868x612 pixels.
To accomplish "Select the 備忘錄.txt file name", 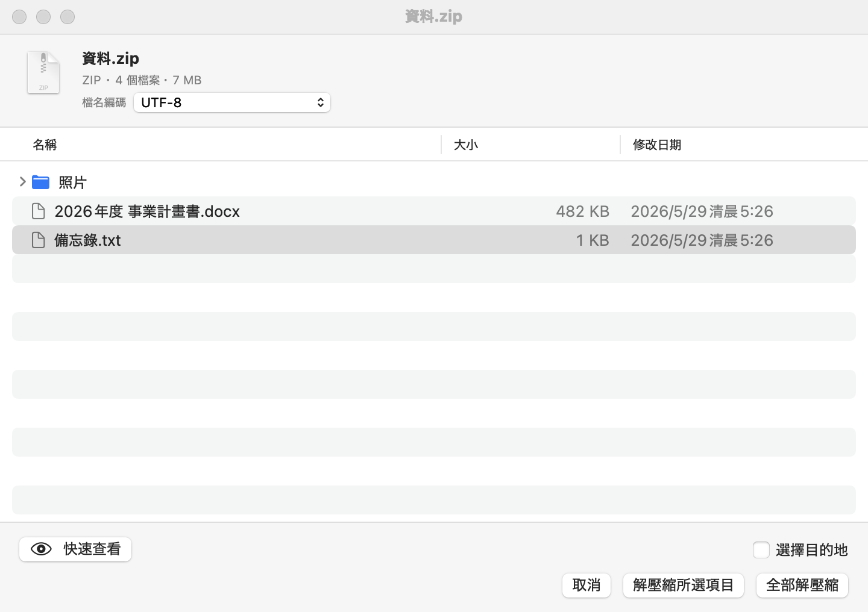I will coord(87,240).
